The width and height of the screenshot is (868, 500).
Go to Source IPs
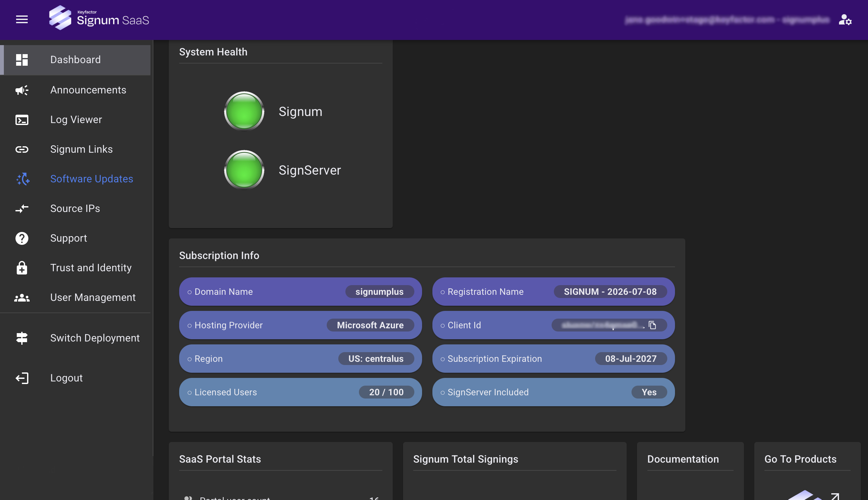click(75, 208)
